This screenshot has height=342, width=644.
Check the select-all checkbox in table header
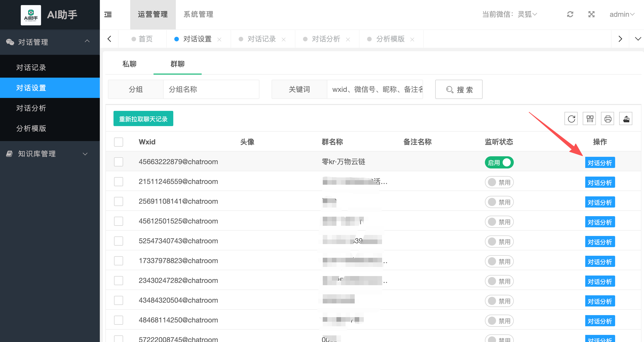coord(119,142)
